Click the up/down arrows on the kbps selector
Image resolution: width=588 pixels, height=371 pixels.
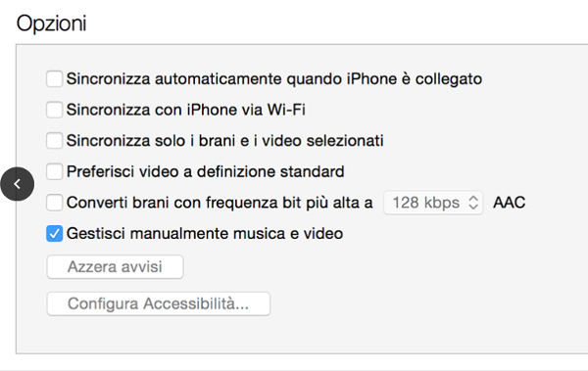tap(473, 203)
